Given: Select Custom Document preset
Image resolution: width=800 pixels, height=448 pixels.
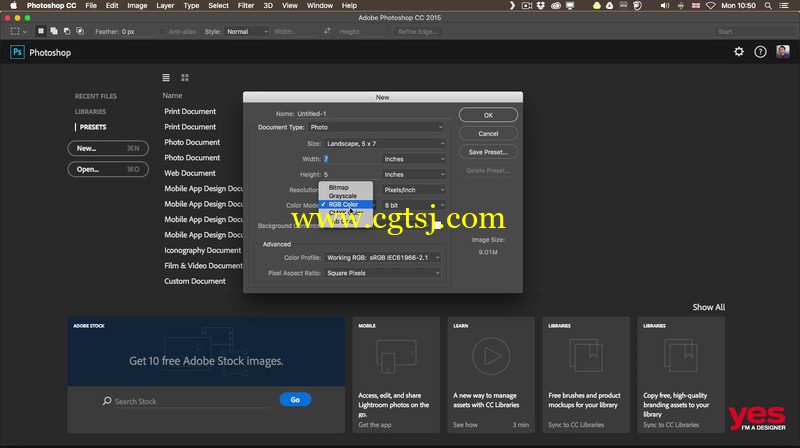Looking at the screenshot, I should (x=195, y=281).
